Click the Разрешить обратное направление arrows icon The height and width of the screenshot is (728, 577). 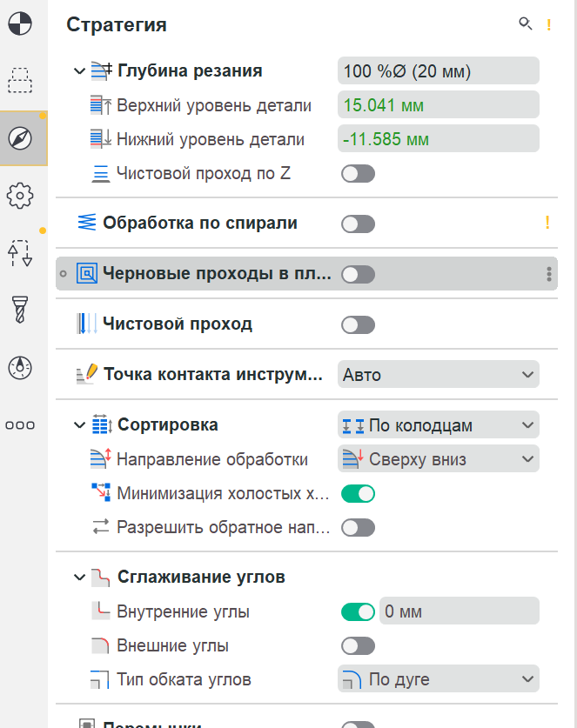(101, 527)
